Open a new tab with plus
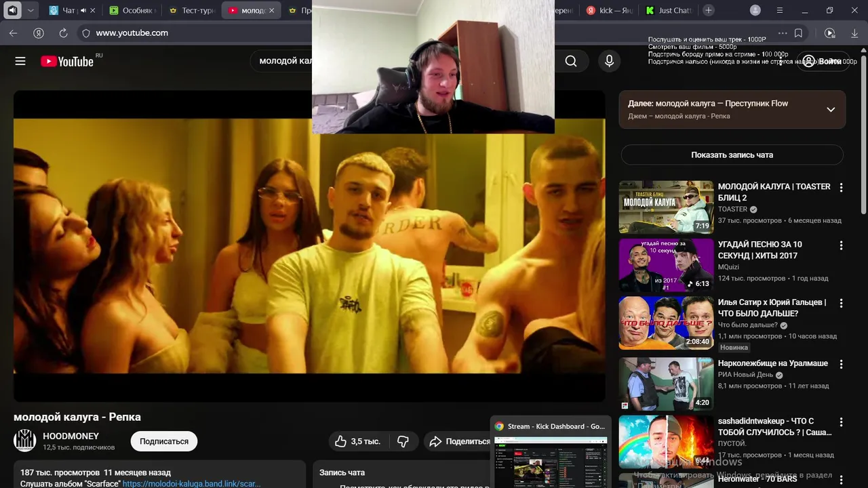 click(709, 10)
